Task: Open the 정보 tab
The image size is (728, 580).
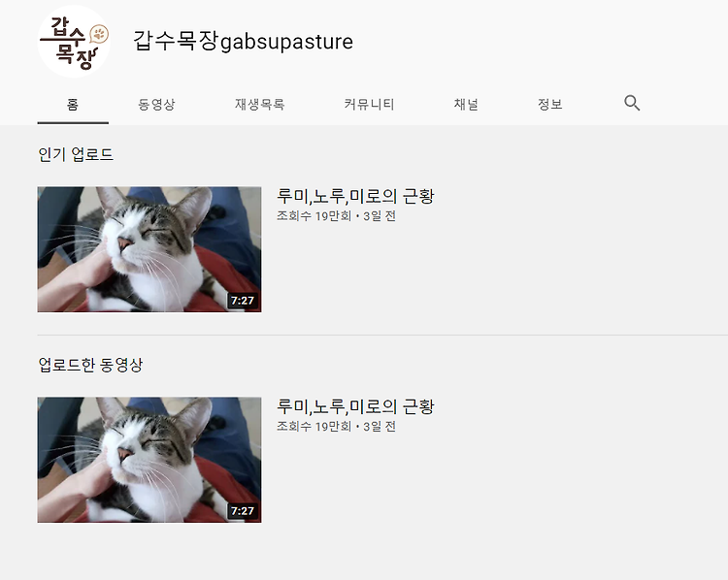Action: (550, 105)
